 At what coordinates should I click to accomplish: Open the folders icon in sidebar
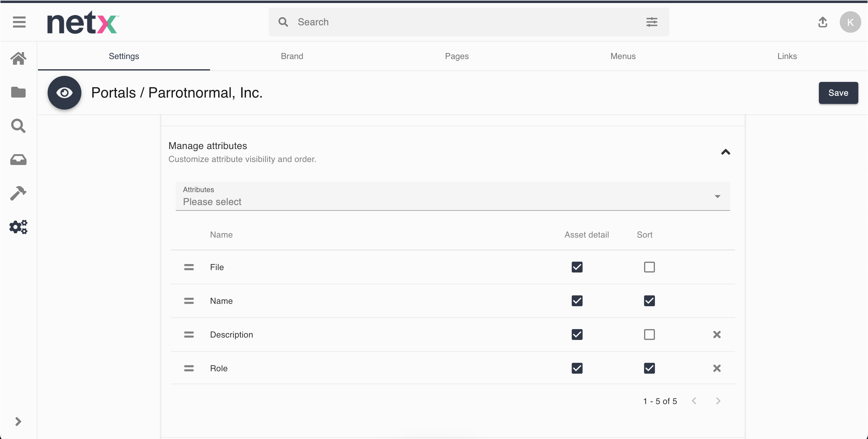[x=18, y=92]
